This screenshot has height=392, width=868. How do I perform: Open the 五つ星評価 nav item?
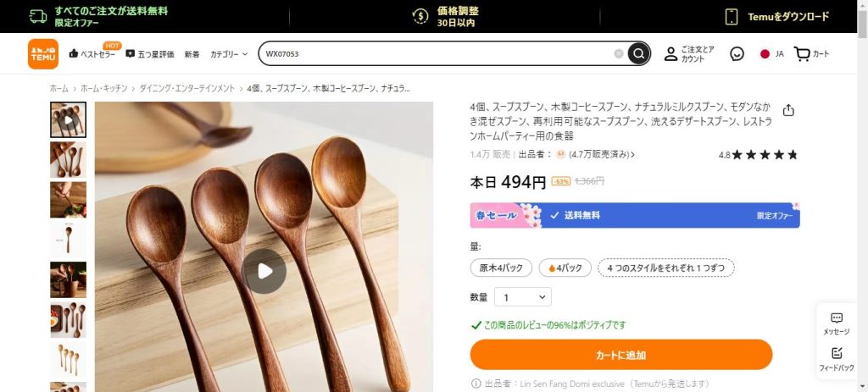[x=150, y=54]
